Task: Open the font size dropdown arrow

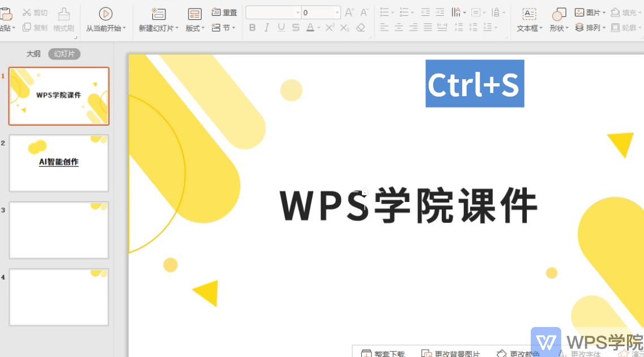Action: coord(337,12)
